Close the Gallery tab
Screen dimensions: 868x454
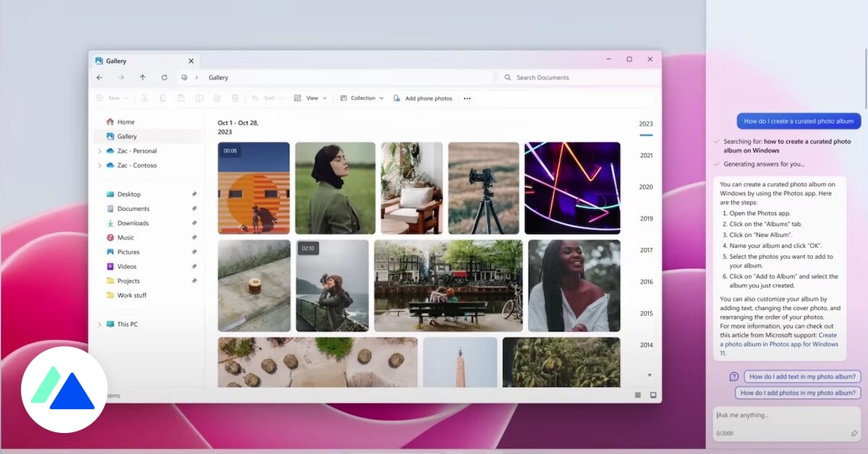click(191, 61)
